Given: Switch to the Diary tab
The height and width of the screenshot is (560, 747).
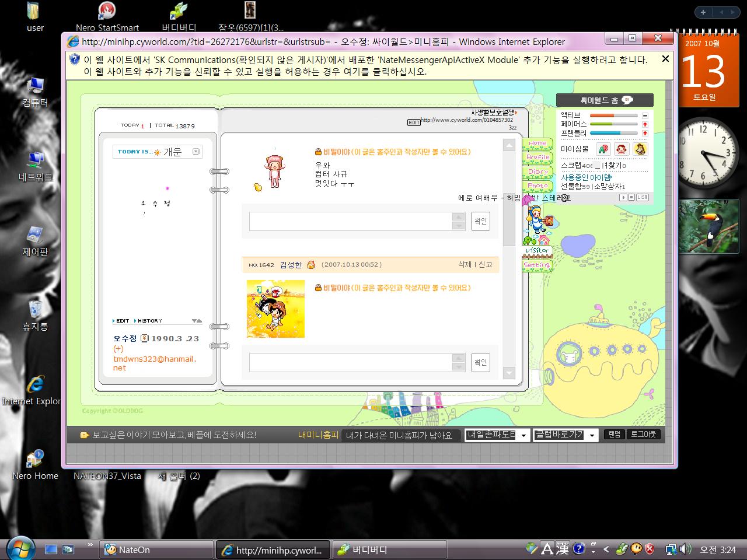Looking at the screenshot, I should pyautogui.click(x=537, y=171).
